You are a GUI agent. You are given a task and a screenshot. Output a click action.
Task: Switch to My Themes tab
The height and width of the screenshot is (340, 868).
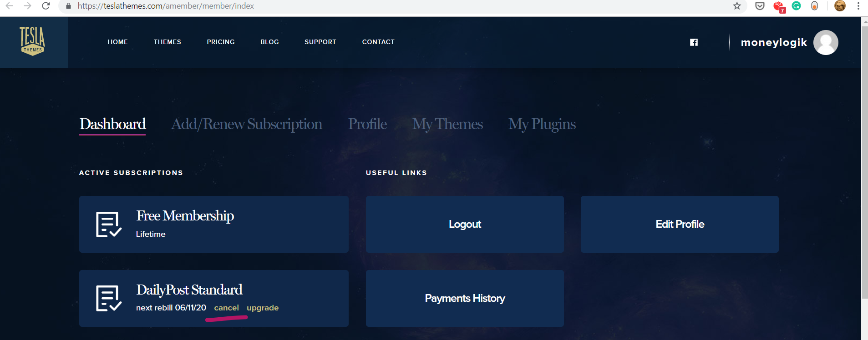point(447,124)
